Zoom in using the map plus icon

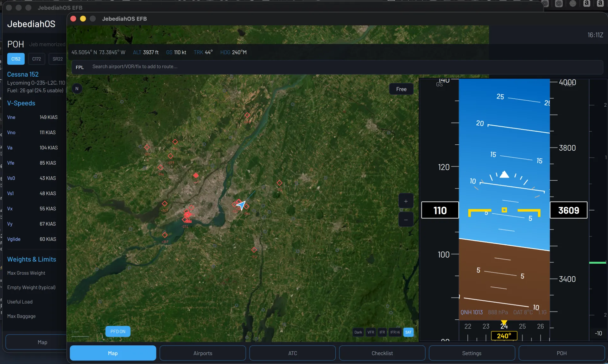[x=406, y=201]
